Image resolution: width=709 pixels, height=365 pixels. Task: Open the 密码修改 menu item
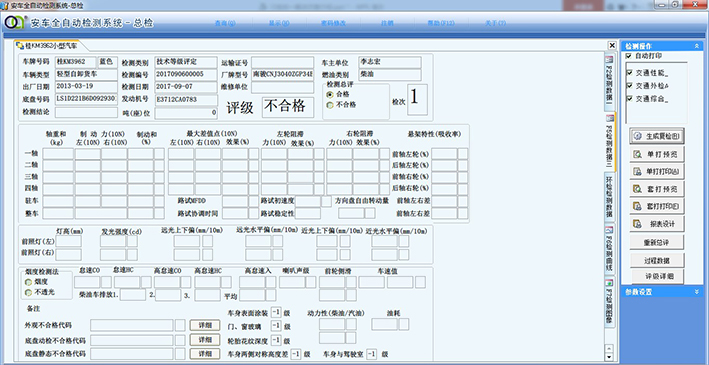[333, 23]
